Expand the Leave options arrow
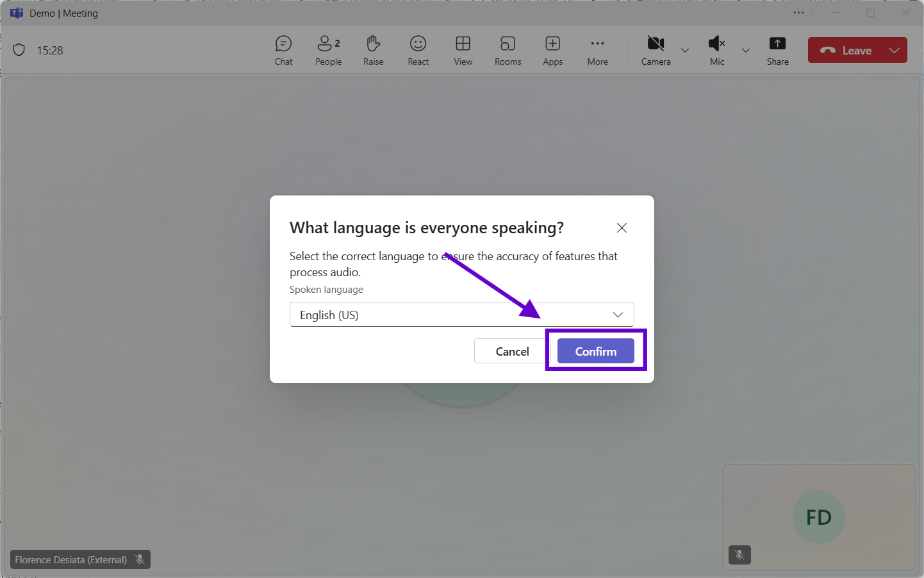Image resolution: width=924 pixels, height=578 pixels. tap(895, 50)
